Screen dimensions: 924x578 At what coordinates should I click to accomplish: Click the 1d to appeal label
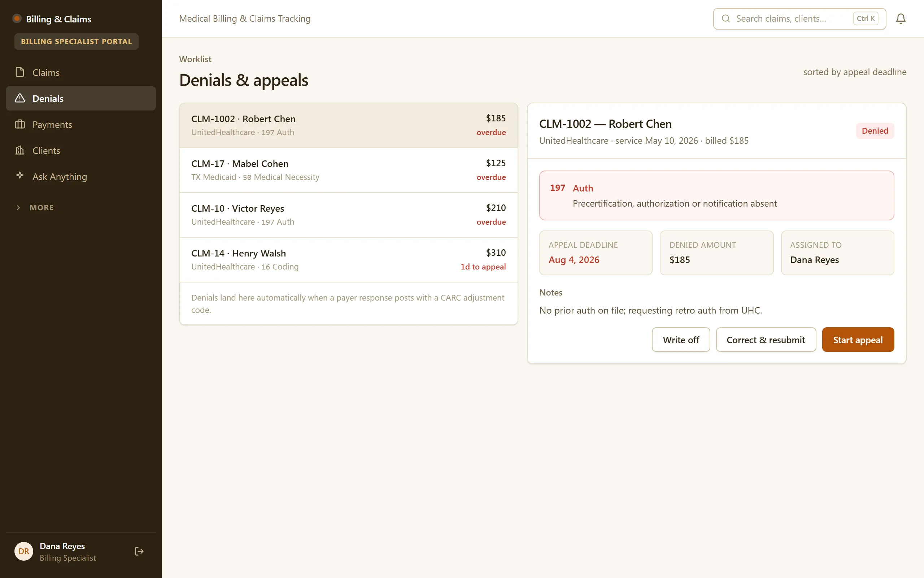[x=483, y=267]
